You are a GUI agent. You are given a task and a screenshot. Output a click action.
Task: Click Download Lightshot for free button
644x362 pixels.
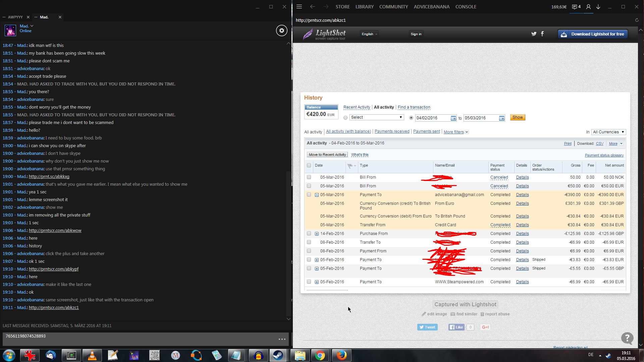tap(593, 34)
